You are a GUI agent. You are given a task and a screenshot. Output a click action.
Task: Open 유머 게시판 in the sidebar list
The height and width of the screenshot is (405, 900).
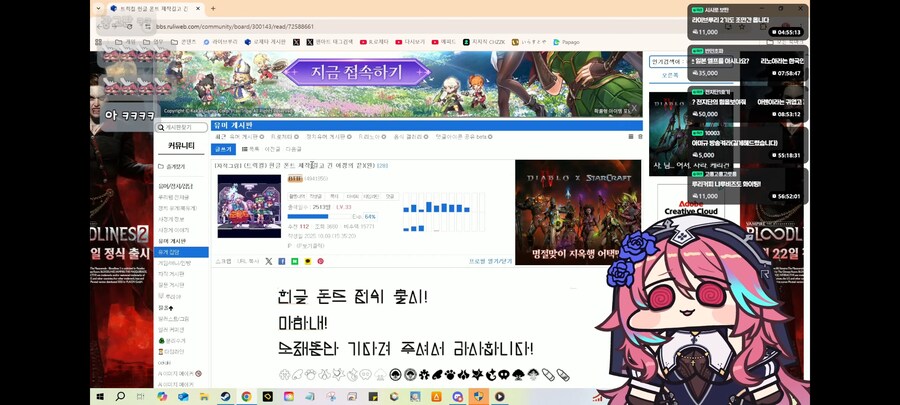171,241
